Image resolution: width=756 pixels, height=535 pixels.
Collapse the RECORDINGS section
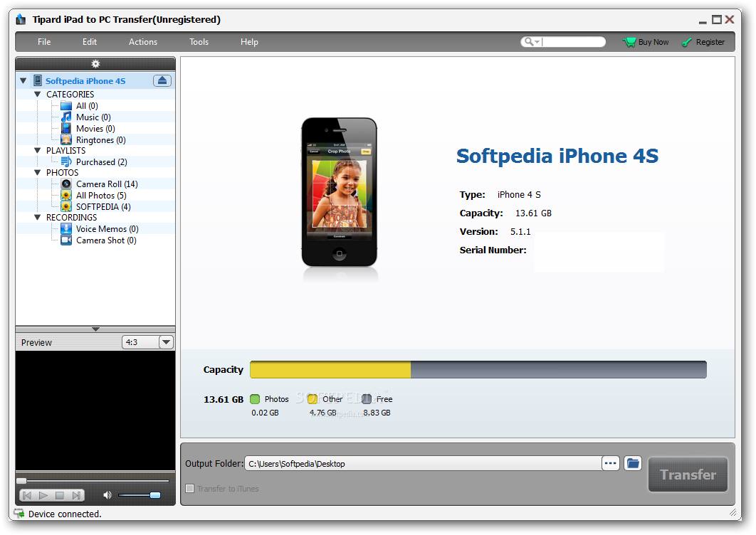click(37, 217)
